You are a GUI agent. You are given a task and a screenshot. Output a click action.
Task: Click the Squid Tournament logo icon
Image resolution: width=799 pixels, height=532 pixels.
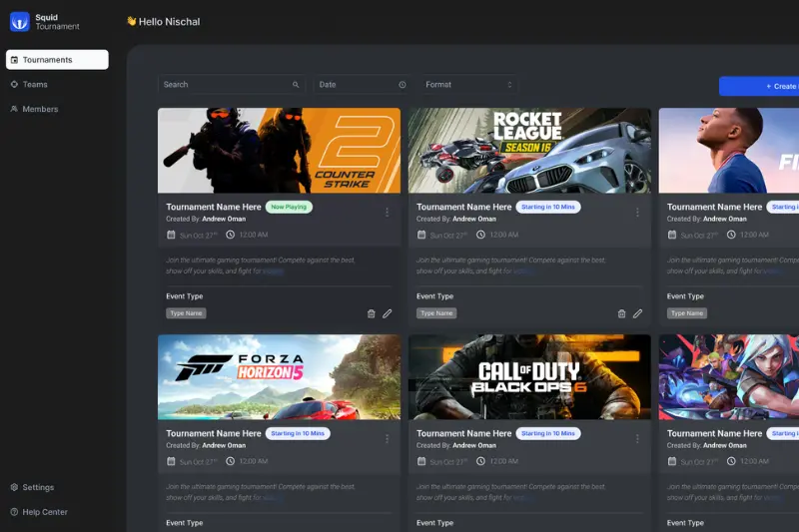tap(20, 22)
